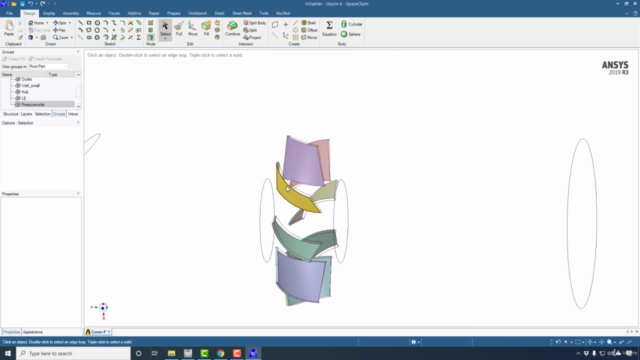Click the Zoom tool

(x=60, y=37)
